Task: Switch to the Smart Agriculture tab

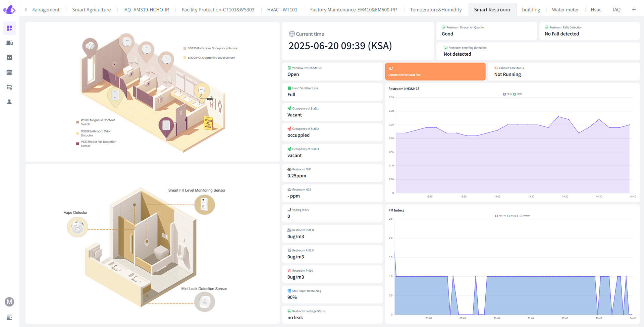Action: point(91,10)
